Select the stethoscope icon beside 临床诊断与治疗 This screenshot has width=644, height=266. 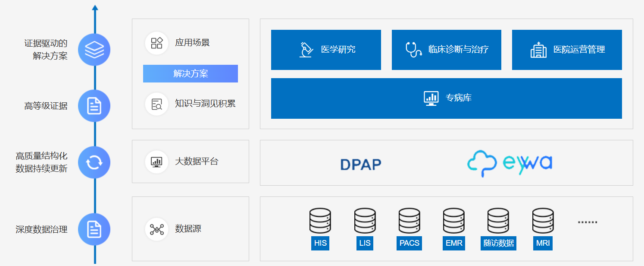point(414,49)
